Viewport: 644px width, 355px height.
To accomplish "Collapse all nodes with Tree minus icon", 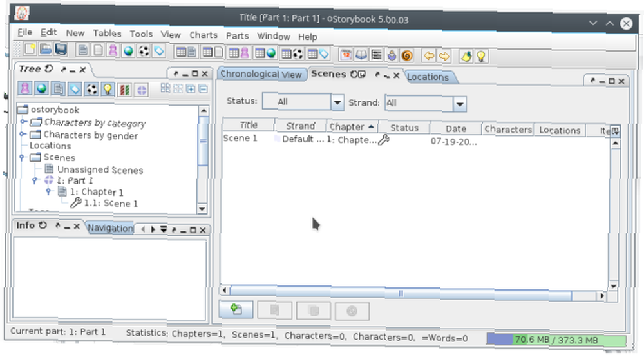I will 204,89.
